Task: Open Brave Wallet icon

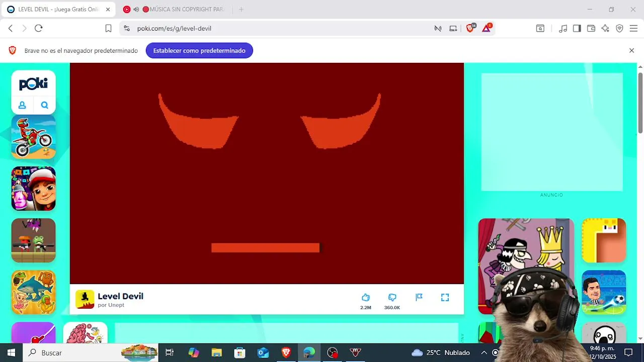Action: 591,29
